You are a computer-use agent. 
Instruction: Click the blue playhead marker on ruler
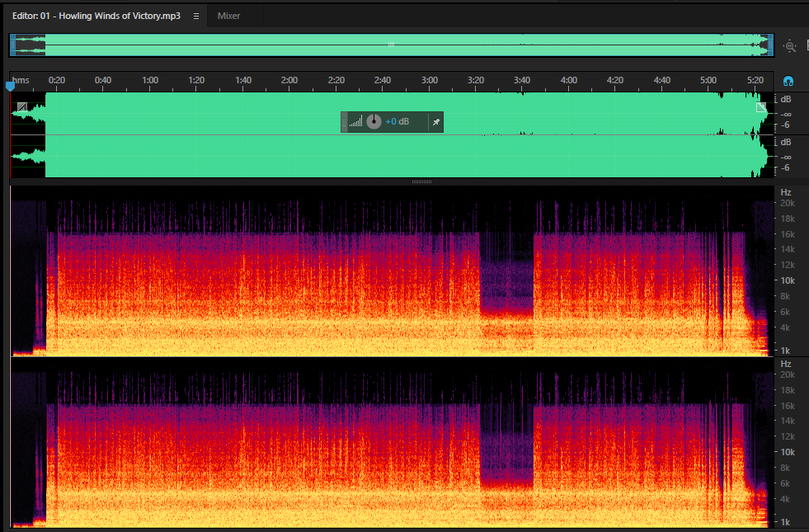pos(11,86)
